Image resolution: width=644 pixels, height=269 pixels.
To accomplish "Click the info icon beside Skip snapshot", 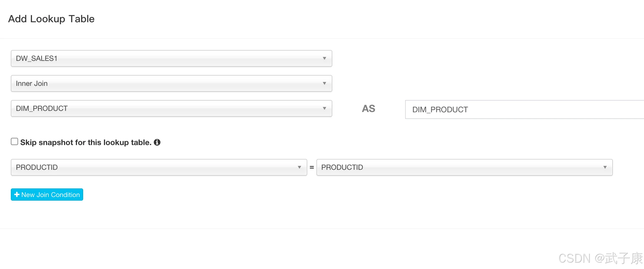I will 157,142.
